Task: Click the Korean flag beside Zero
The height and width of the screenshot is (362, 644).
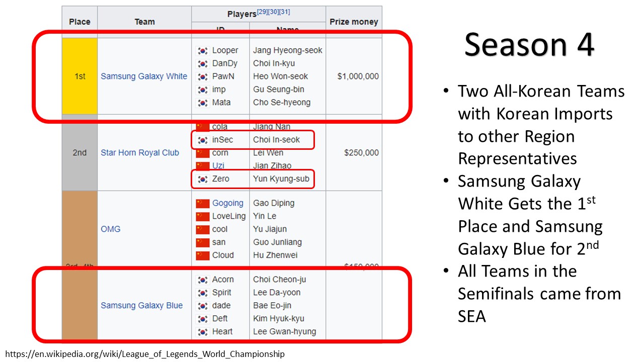Action: click(203, 179)
